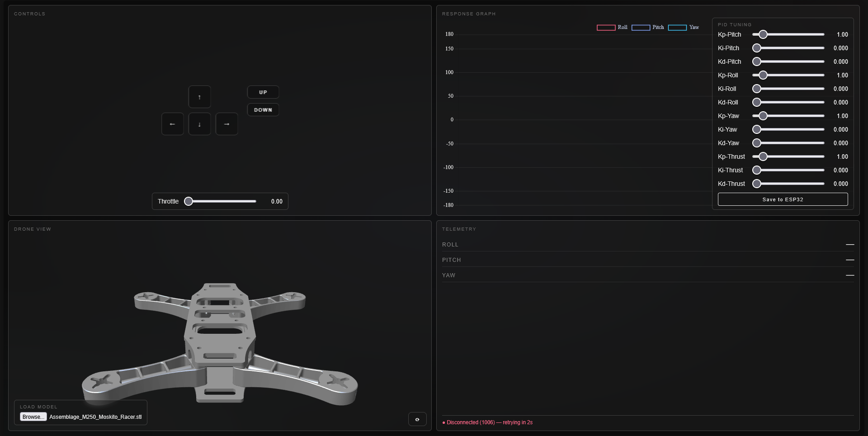Click the UP altitude button

263,92
